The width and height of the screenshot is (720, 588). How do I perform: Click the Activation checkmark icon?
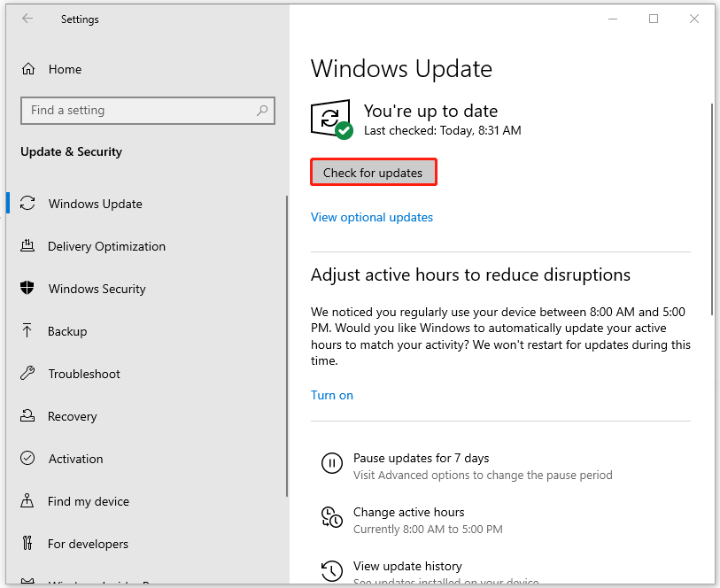point(28,459)
